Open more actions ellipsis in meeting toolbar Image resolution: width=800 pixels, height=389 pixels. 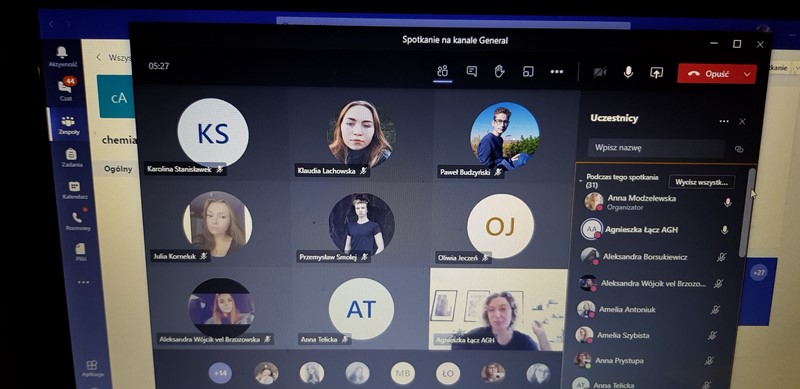pyautogui.click(x=557, y=72)
